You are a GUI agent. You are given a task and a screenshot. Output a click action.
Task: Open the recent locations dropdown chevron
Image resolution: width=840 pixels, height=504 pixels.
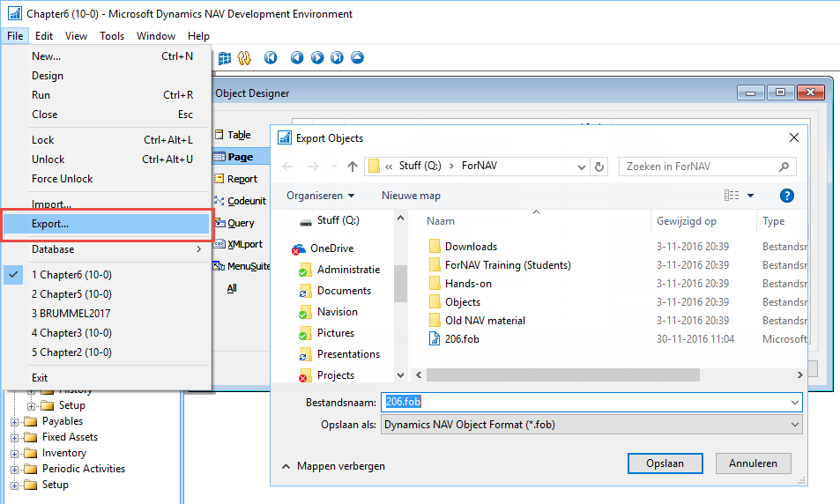pos(334,167)
